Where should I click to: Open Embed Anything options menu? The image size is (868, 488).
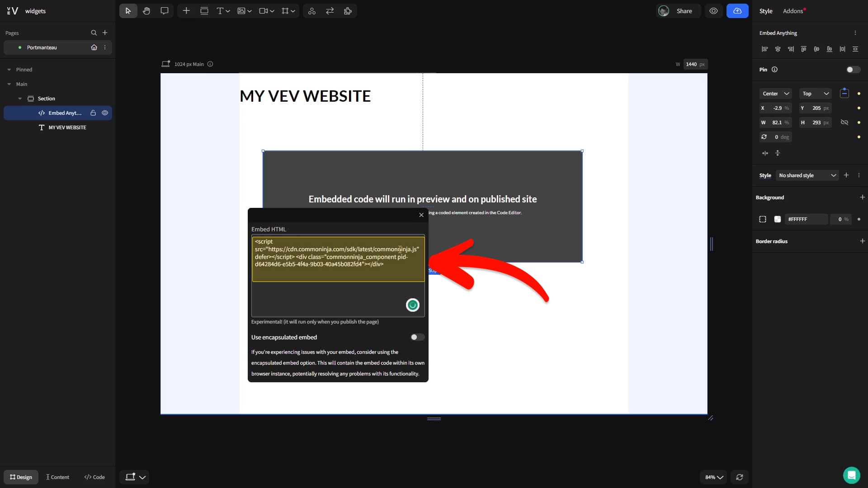[x=855, y=33]
